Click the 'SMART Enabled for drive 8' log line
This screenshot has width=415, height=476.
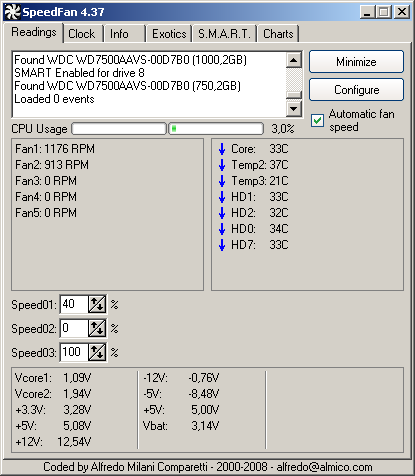(x=79, y=73)
